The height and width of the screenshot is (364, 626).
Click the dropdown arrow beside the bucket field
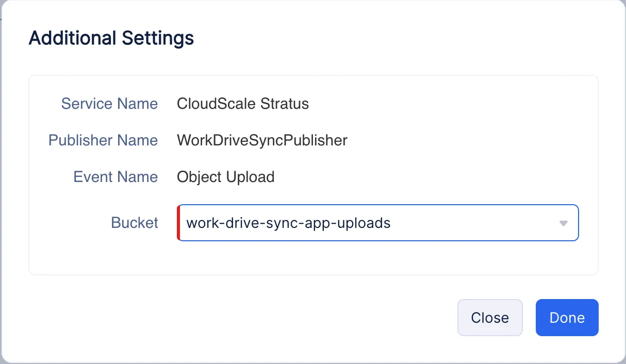click(x=564, y=223)
